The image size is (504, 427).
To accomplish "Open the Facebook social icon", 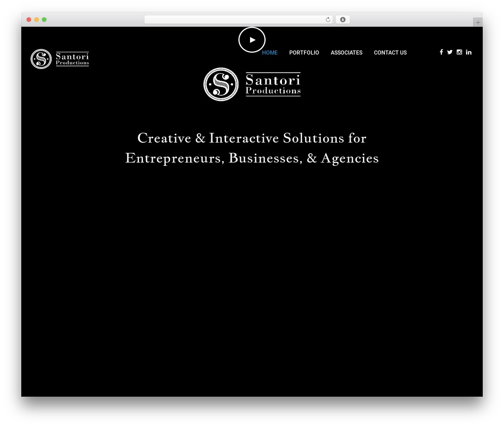I will [441, 52].
